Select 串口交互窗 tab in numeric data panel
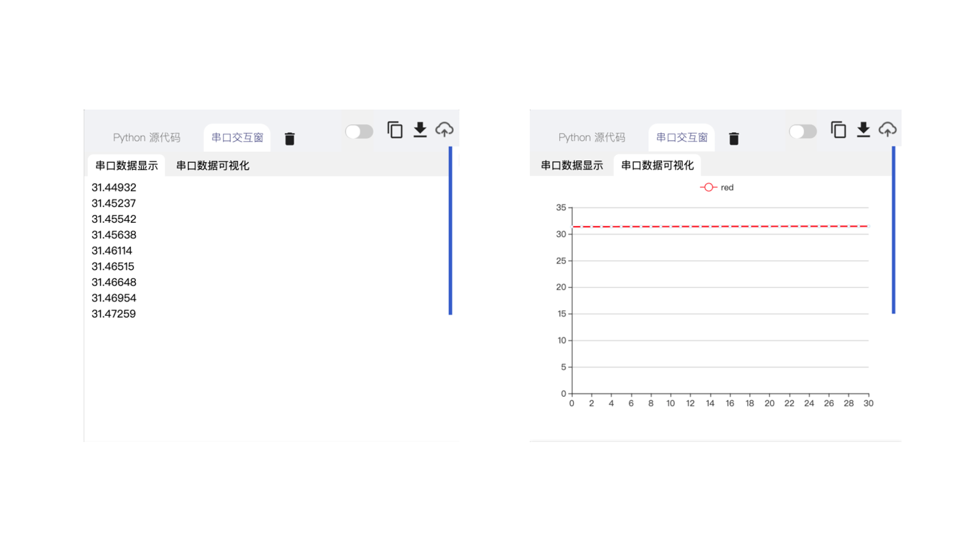980x551 pixels. 237,138
